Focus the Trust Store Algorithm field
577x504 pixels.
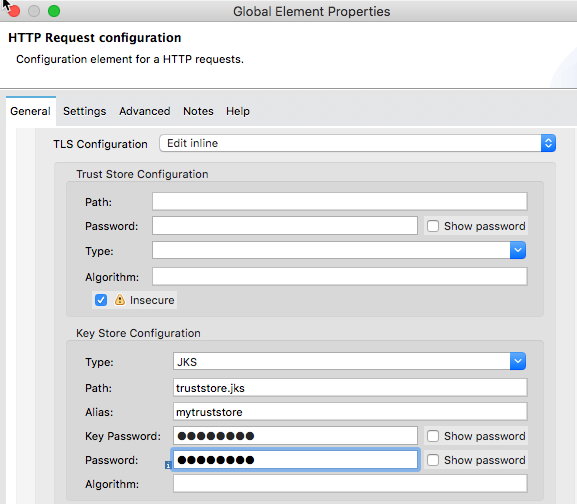point(340,276)
